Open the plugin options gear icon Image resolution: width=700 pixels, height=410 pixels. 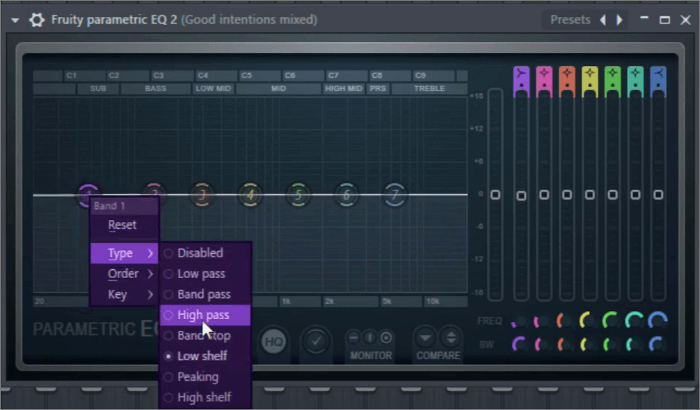click(x=37, y=20)
